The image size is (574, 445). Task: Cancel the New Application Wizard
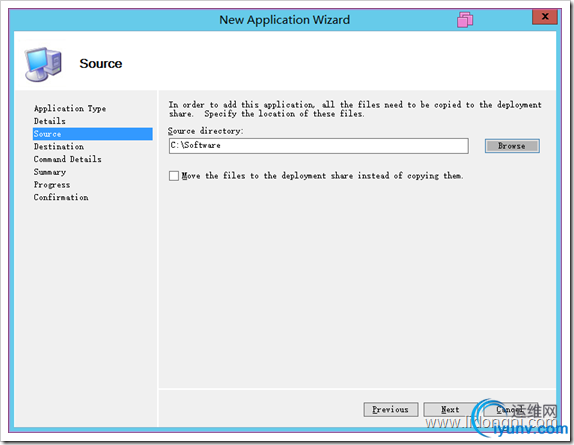pyautogui.click(x=510, y=410)
